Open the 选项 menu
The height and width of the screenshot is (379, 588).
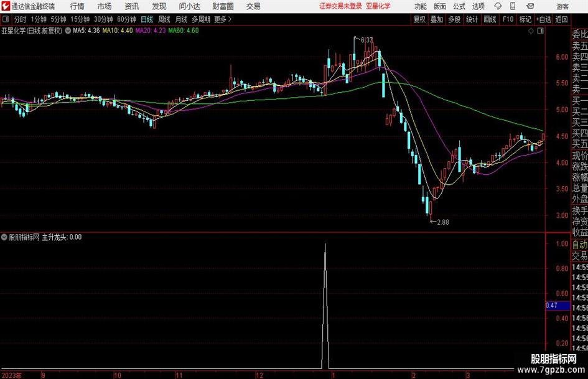coord(478,6)
